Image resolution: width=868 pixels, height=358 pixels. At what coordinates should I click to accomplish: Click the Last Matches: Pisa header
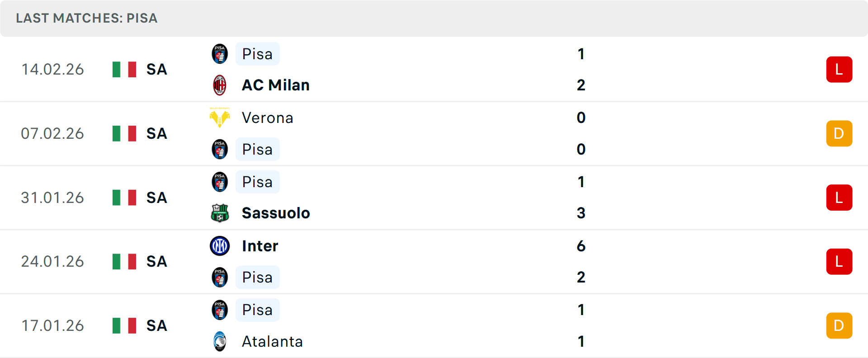(87, 18)
